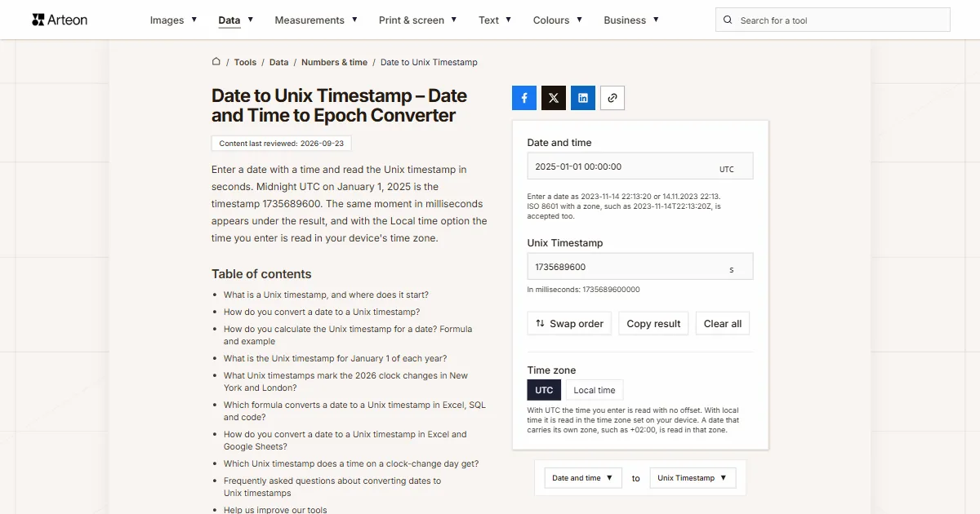This screenshot has height=514, width=980.
Task: Jump to 'clock-change day' section link
Action: tap(351, 463)
